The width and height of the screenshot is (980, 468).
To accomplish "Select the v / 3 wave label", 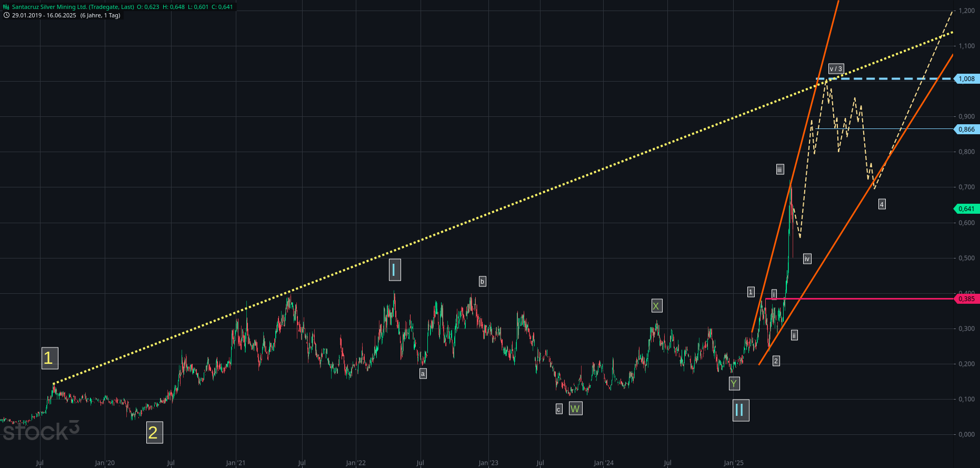I will click(836, 69).
